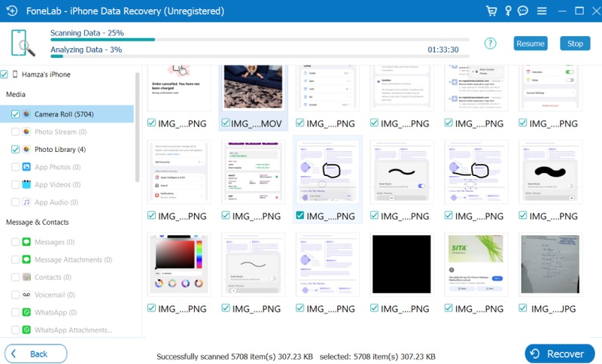This screenshot has width=602, height=364.
Task: Open the handwritten paper JPG thumbnail
Action: 550,264
